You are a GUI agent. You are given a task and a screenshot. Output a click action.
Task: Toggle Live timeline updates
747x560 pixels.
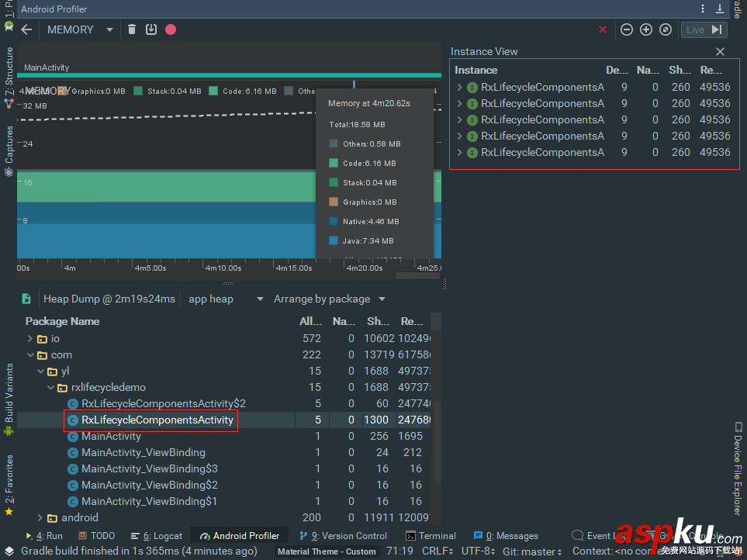click(702, 29)
